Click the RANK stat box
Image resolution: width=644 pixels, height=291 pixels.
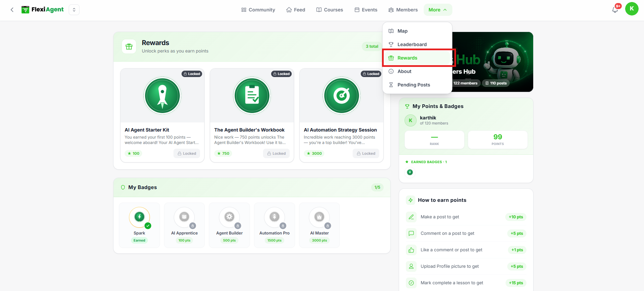pyautogui.click(x=434, y=140)
